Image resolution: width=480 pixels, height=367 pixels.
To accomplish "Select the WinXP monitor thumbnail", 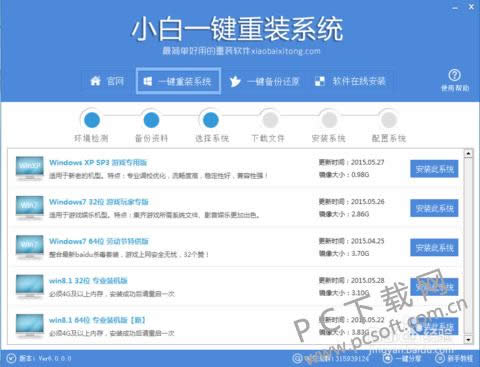I will point(30,168).
